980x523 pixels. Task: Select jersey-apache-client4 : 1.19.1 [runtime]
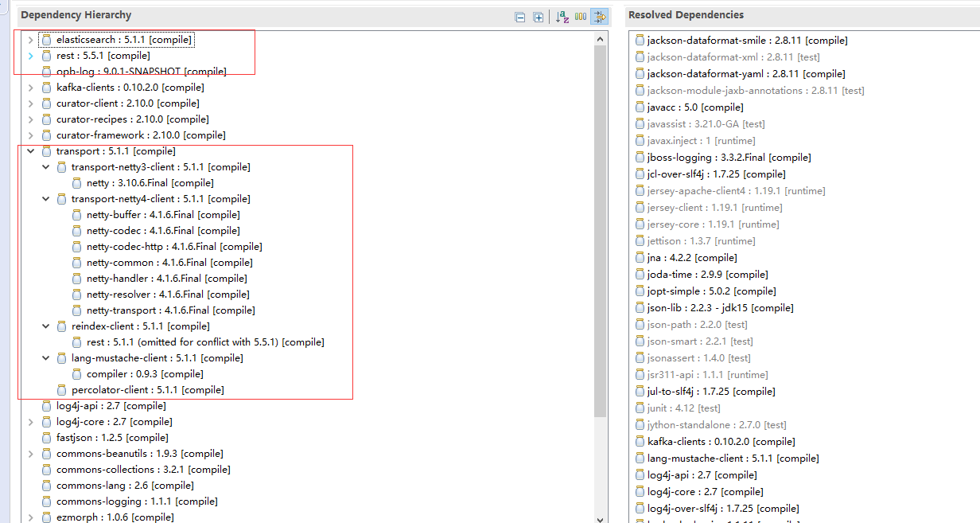[737, 191]
